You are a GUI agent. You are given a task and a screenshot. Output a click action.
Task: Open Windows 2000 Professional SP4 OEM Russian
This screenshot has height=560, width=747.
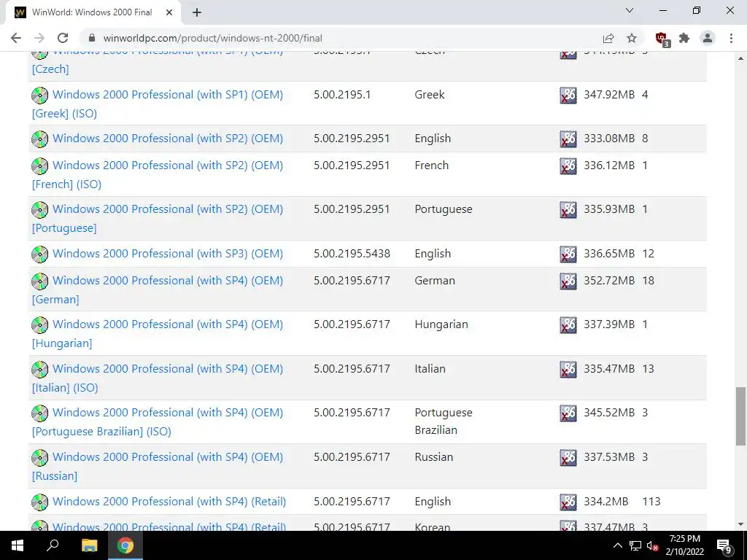[x=158, y=466]
